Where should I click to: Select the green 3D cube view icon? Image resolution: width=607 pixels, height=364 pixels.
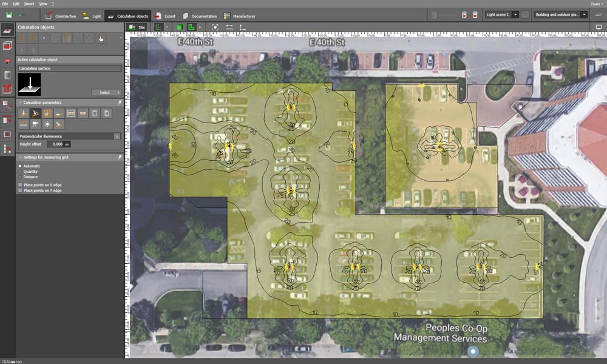tap(180, 27)
